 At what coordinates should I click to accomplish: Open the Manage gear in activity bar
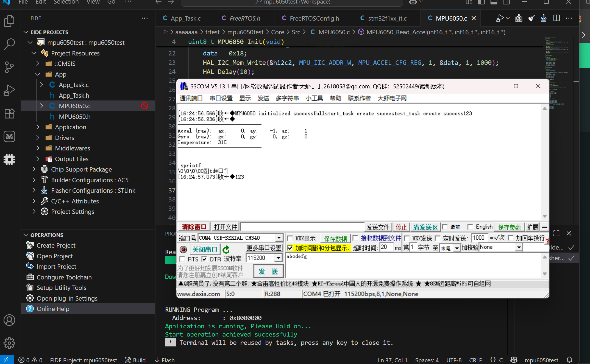[x=9, y=343]
